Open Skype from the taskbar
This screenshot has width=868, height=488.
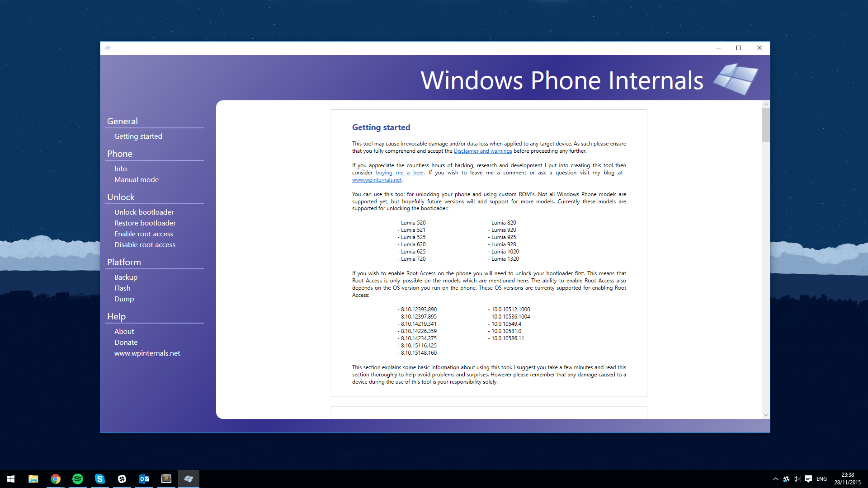click(99, 479)
